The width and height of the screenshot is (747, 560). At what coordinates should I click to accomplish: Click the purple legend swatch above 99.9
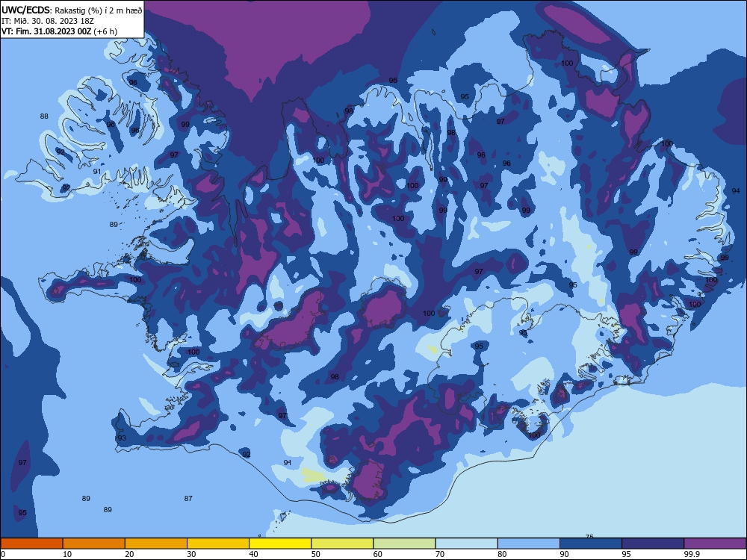tap(715, 544)
